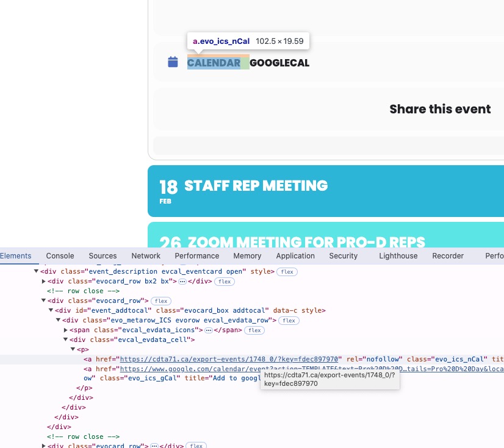Collapse the event_description div node
This screenshot has height=448, width=504.
(37, 271)
